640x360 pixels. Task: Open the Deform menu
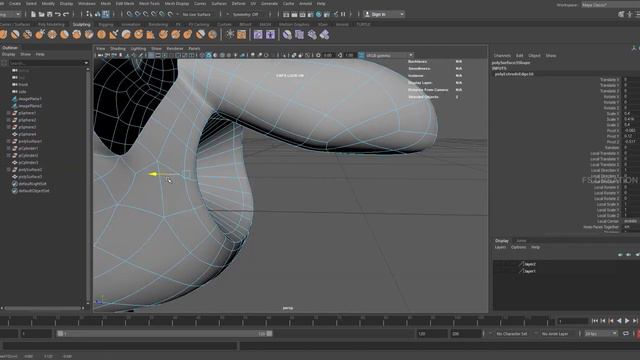[x=238, y=4]
